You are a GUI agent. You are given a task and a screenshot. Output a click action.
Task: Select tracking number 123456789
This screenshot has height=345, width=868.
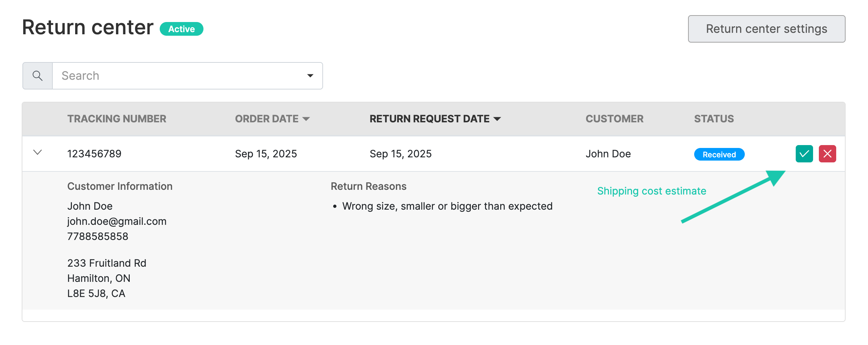coord(94,154)
